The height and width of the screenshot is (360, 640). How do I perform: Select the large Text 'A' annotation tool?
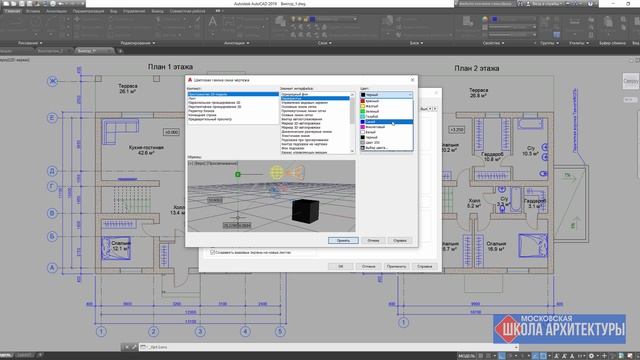tap(213, 22)
